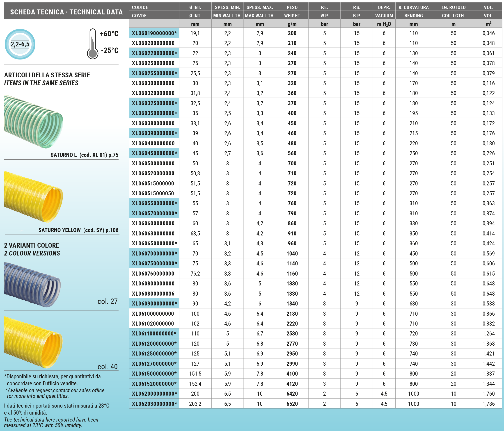This screenshot has height=431, width=504.
Task: Select product code XL060190000000*
Action: click(154, 33)
